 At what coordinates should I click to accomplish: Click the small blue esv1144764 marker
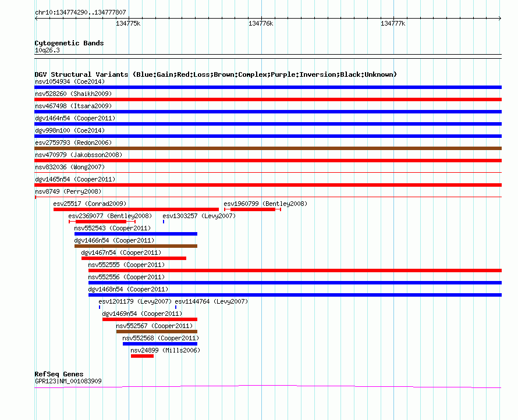point(176,307)
